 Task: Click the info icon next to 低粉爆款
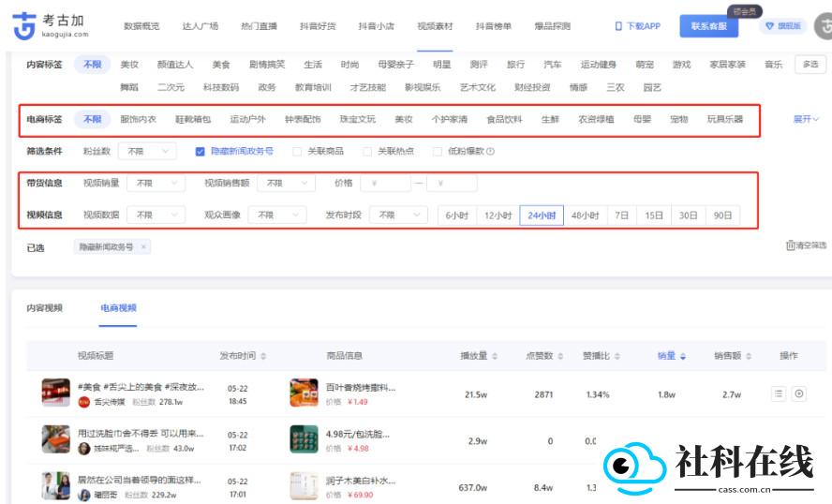490,151
